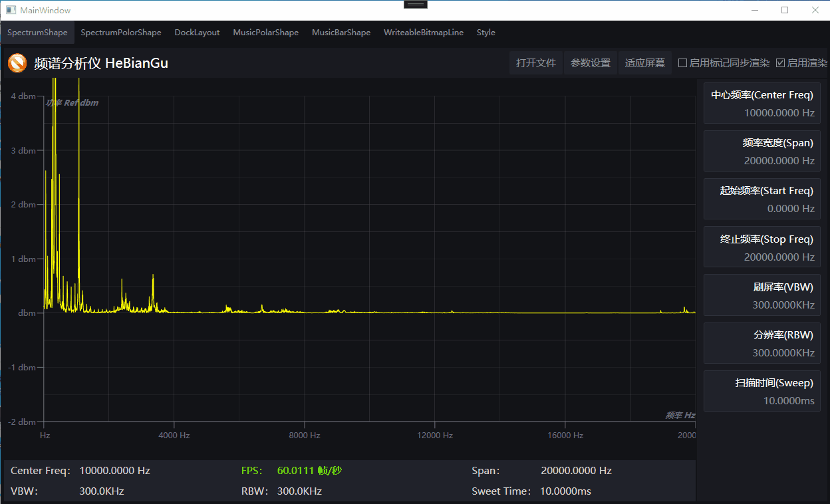Click the 中心频率(Center Freq) panel
Screen dimensions: 830x504
pyautogui.click(x=762, y=103)
